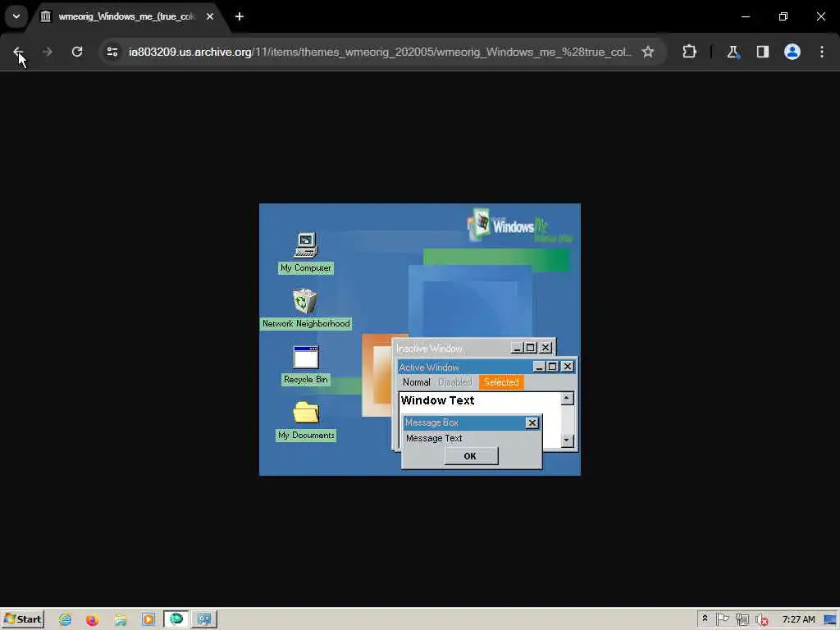Click the Windows Me theme preview image
Screen dimensions: 840x630
419,339
